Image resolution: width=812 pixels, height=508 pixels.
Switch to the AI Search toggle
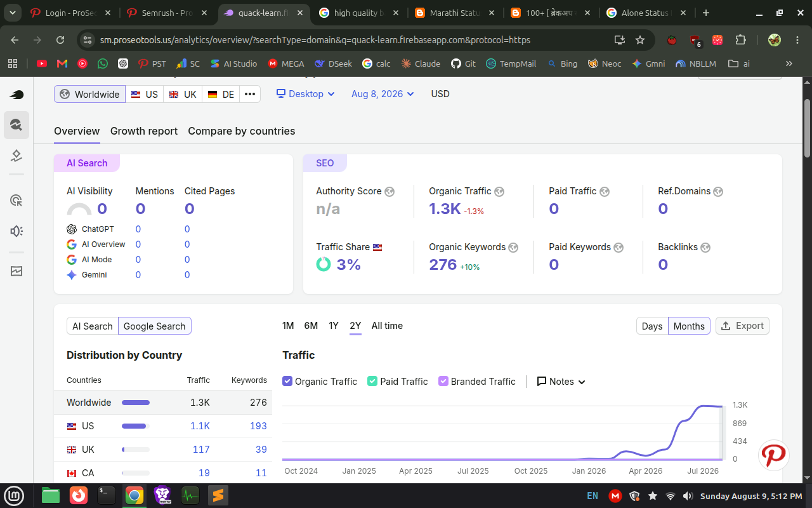pos(93,326)
